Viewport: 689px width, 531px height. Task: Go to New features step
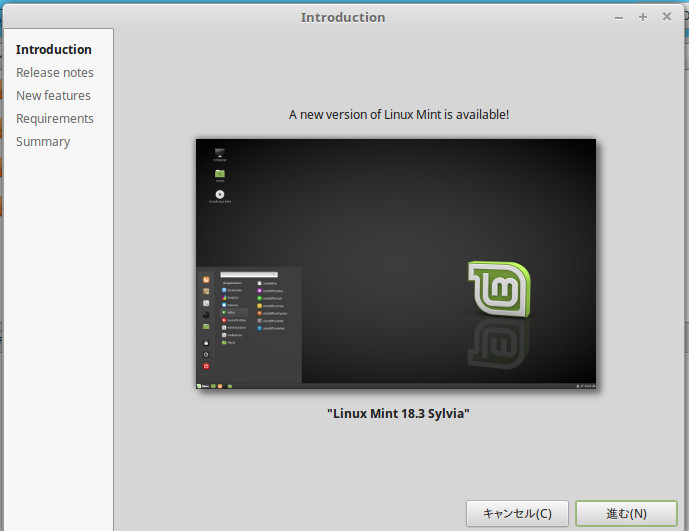click(x=53, y=95)
